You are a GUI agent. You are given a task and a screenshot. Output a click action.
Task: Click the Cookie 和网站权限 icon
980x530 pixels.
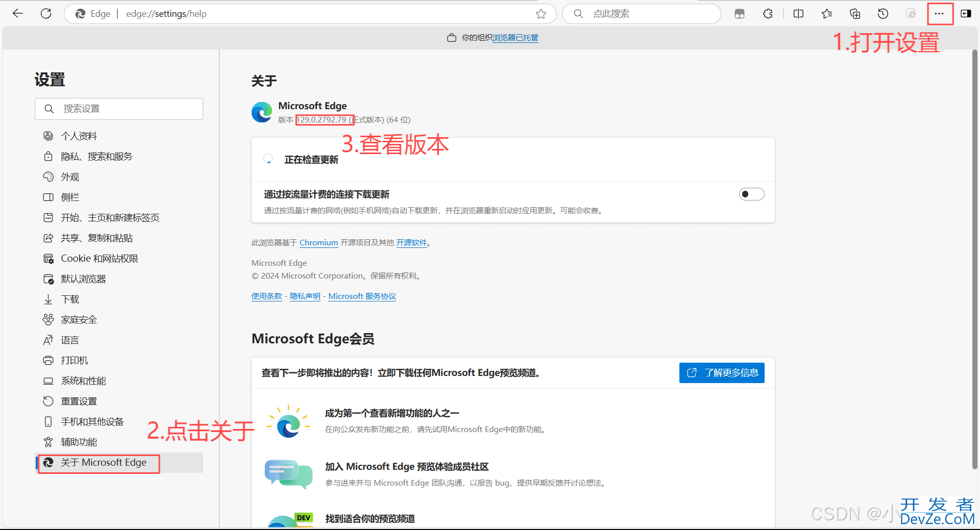coord(48,259)
